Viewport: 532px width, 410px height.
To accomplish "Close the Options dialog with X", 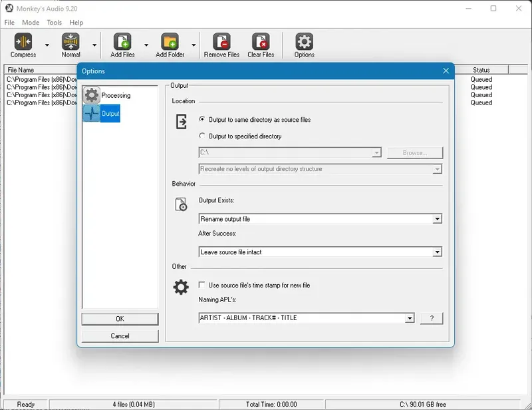I will pyautogui.click(x=446, y=71).
